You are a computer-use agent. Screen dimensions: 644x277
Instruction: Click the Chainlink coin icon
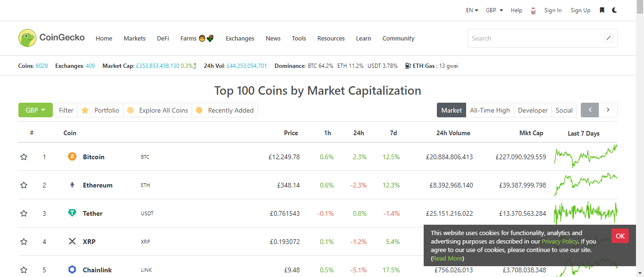point(72,269)
